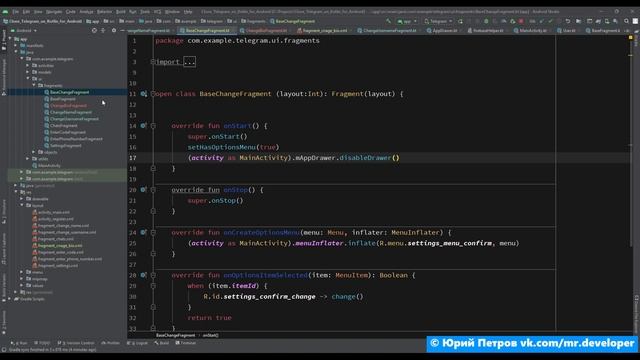Expand the drawable resource folder
The width and height of the screenshot is (640, 360).
(x=22, y=199)
